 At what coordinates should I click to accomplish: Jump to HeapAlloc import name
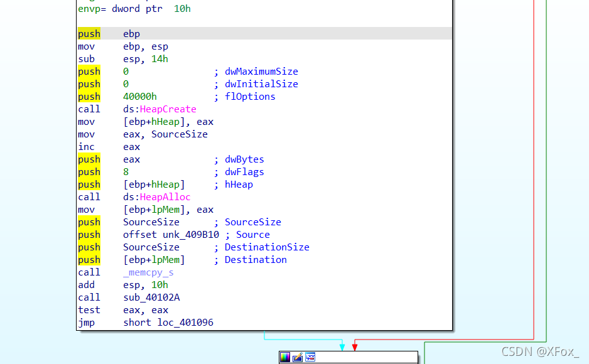point(165,197)
